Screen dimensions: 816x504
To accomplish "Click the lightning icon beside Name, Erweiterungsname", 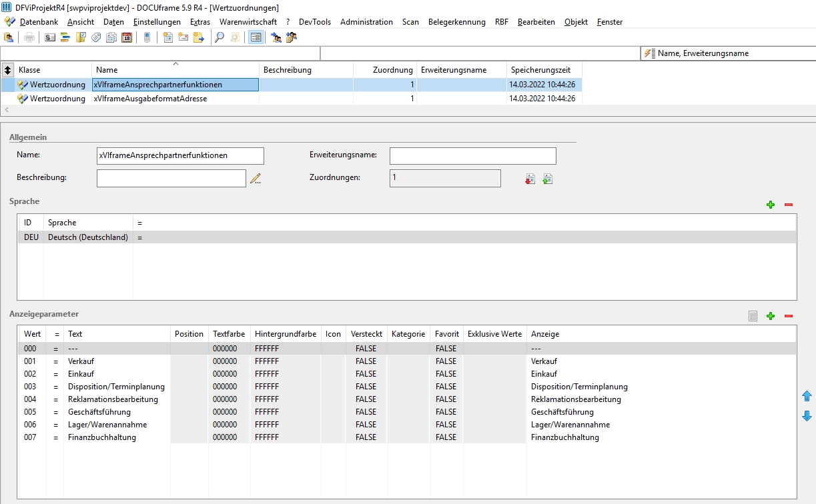I will (x=650, y=53).
